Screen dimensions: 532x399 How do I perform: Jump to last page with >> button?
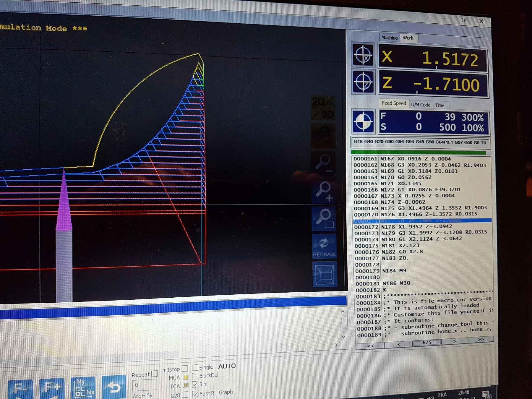481,340
